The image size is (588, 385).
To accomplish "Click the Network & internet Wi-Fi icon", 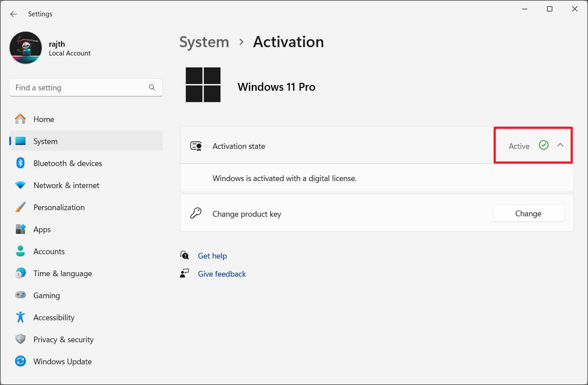I will [x=20, y=185].
